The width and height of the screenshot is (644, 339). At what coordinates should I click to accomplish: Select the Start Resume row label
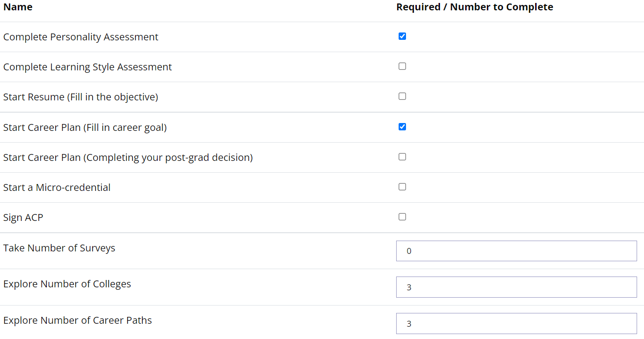80,96
